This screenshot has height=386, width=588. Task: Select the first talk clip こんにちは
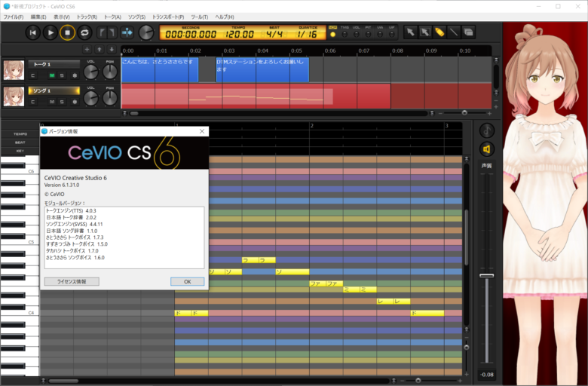pos(160,70)
